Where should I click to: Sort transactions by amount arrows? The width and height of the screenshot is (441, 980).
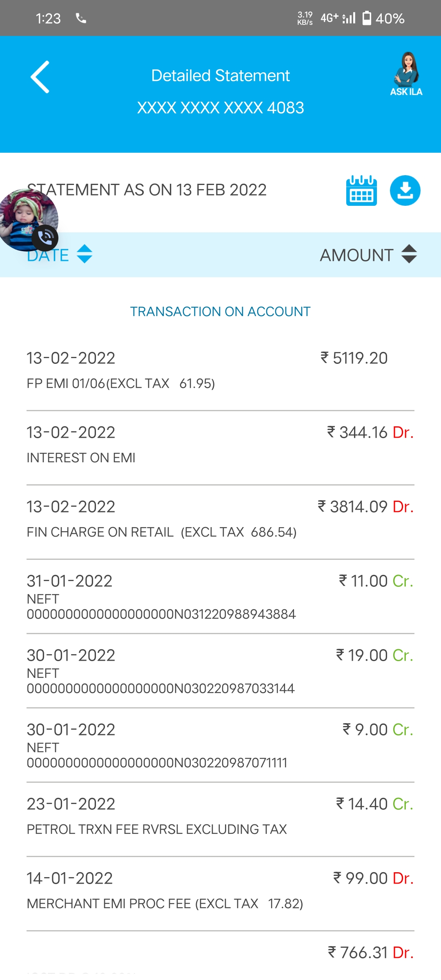pos(409,254)
